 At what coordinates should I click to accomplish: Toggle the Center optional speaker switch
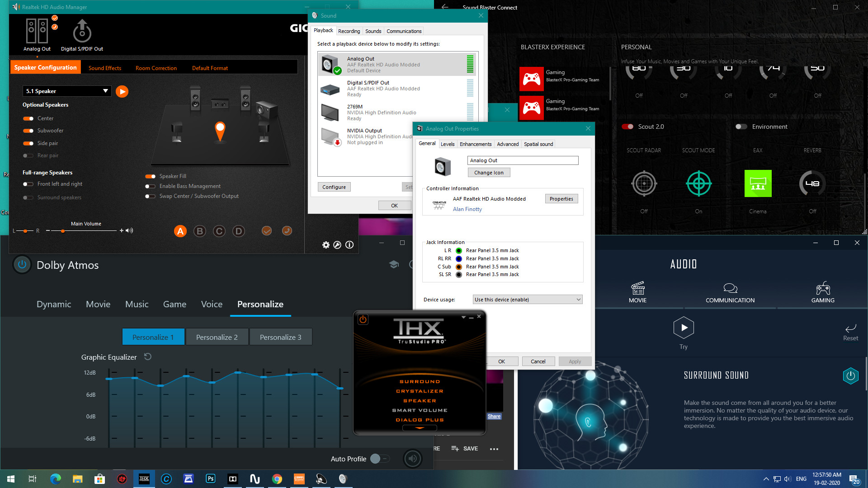(28, 118)
